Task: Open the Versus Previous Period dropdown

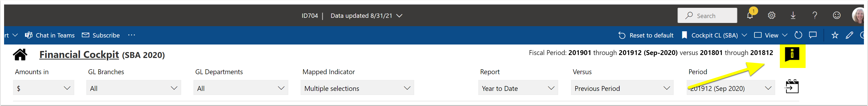Action: pos(622,88)
